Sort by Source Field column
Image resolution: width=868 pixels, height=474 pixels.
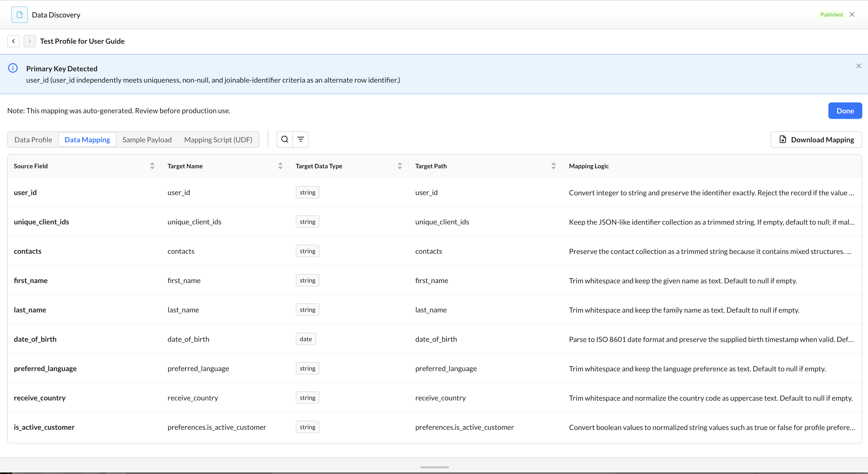(152, 166)
